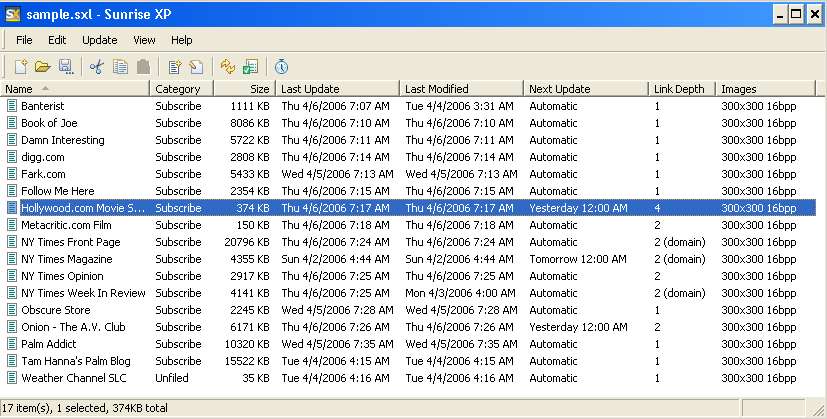Click the 15522 KB size cell

coord(247,361)
